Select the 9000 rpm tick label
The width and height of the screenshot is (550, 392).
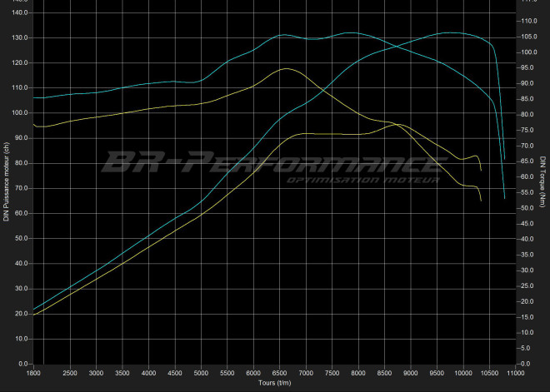pos(411,373)
